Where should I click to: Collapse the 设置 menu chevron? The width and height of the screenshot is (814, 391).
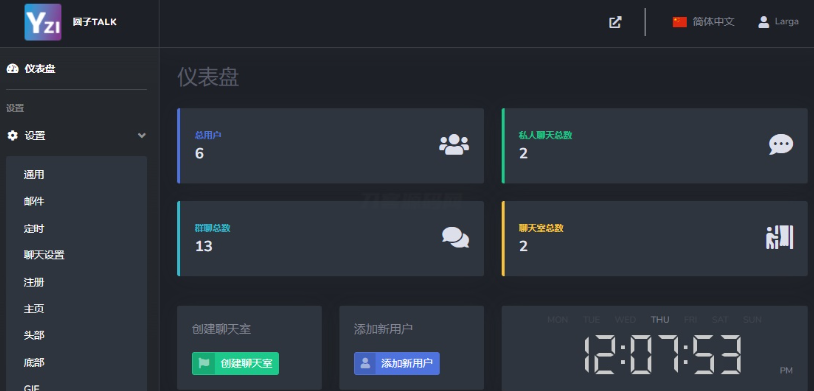point(142,136)
